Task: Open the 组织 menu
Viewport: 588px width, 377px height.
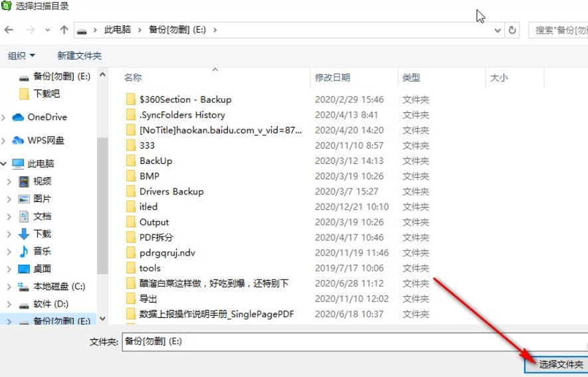Action: point(21,56)
